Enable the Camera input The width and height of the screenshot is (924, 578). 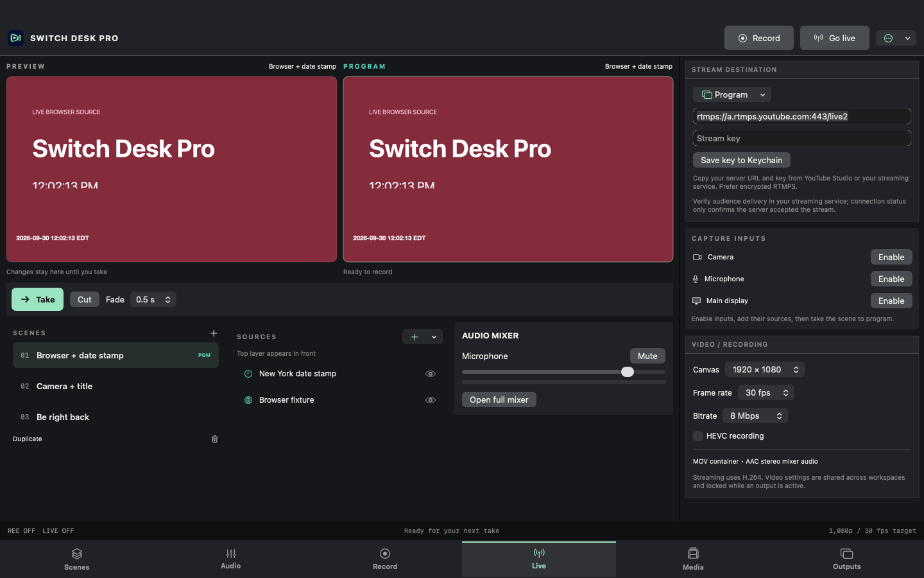point(891,257)
